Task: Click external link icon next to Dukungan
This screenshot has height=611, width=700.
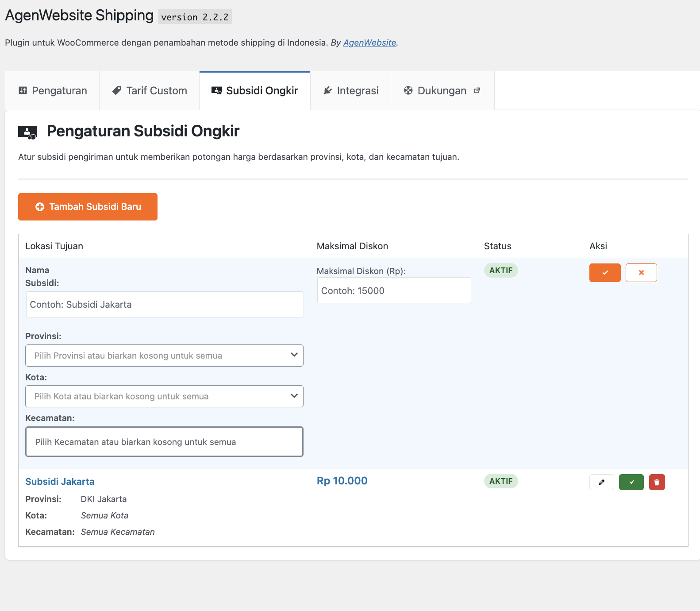Action: 477,90
